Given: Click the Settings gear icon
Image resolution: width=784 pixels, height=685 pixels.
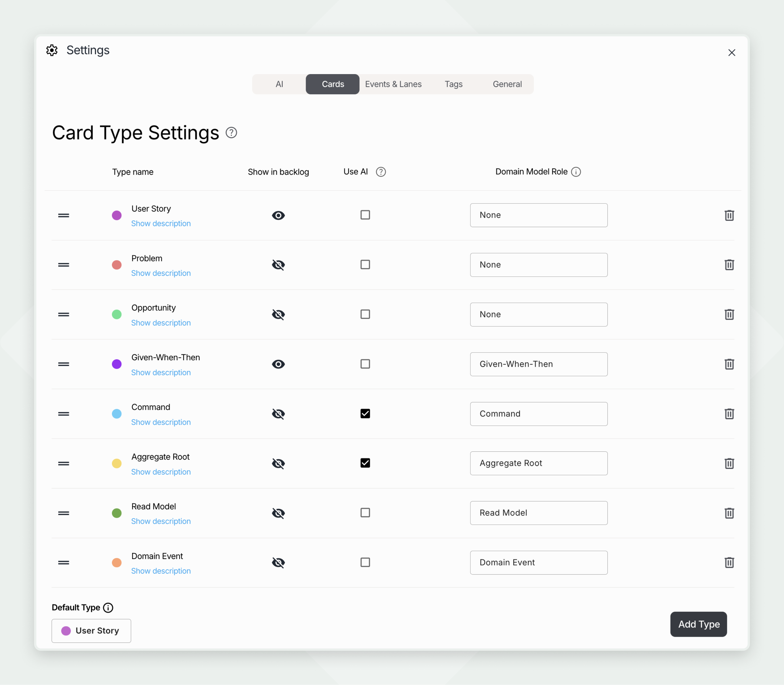Looking at the screenshot, I should [x=52, y=50].
